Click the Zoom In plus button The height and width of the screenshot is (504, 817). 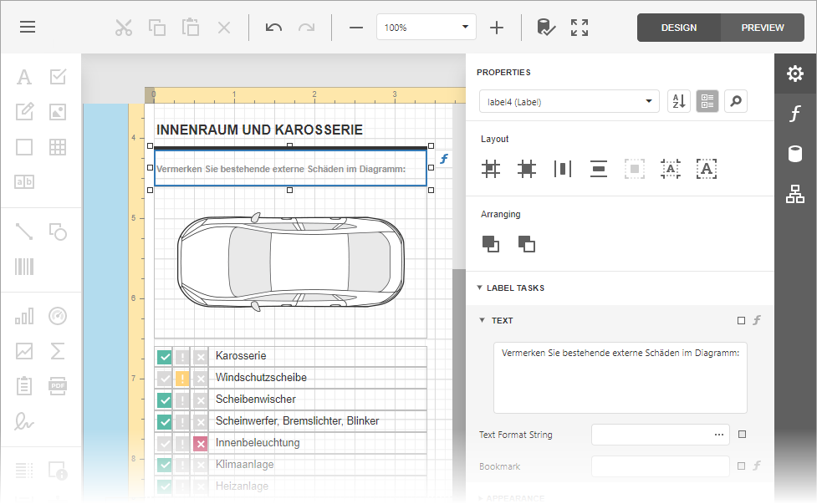tap(497, 27)
